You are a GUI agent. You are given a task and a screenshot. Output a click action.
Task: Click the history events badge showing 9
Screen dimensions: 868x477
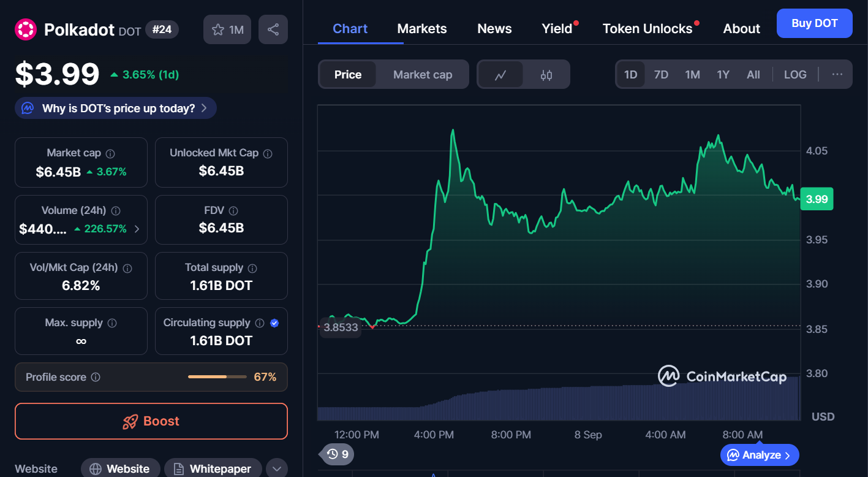[338, 454]
